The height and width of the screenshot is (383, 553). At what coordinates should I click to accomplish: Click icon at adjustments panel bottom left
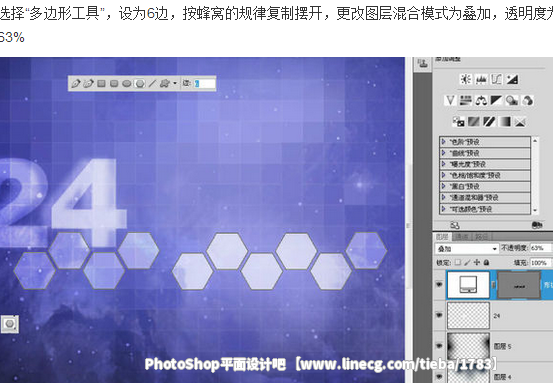(455, 225)
